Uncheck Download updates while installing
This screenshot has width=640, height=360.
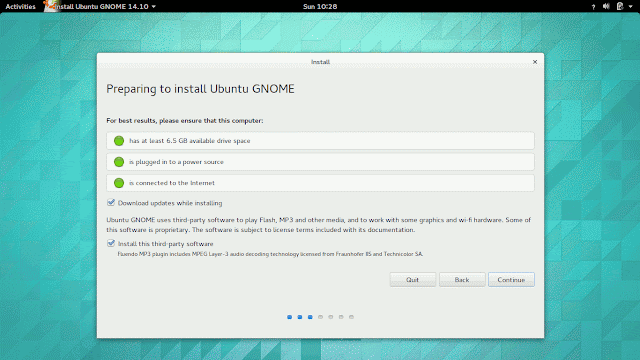click(111, 202)
